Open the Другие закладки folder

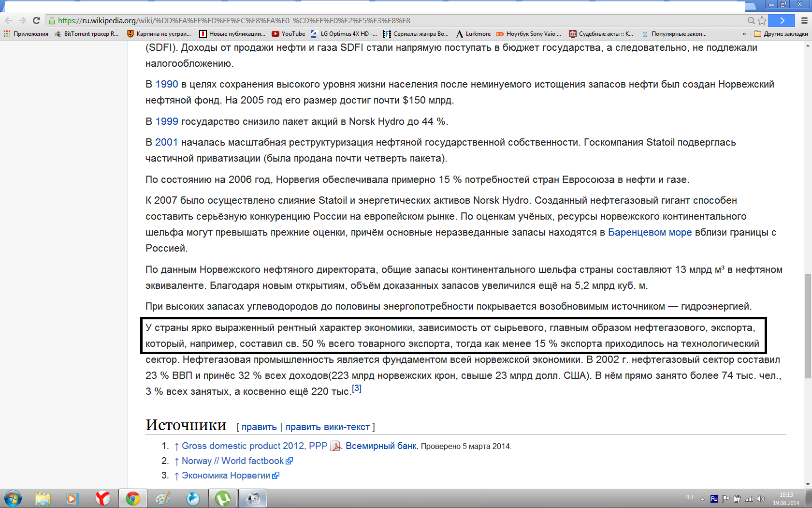pyautogui.click(x=781, y=34)
